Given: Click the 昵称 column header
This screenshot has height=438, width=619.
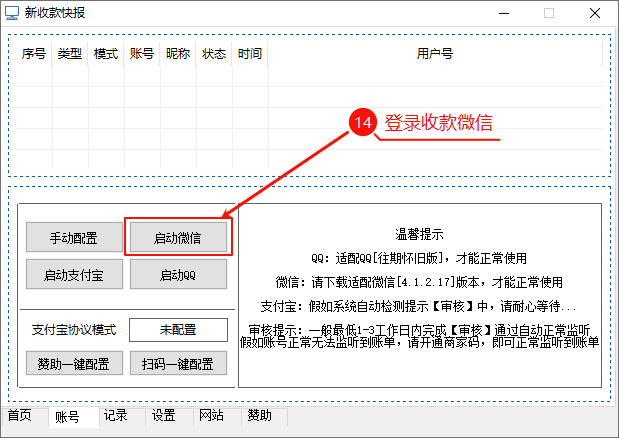Looking at the screenshot, I should (x=178, y=54).
